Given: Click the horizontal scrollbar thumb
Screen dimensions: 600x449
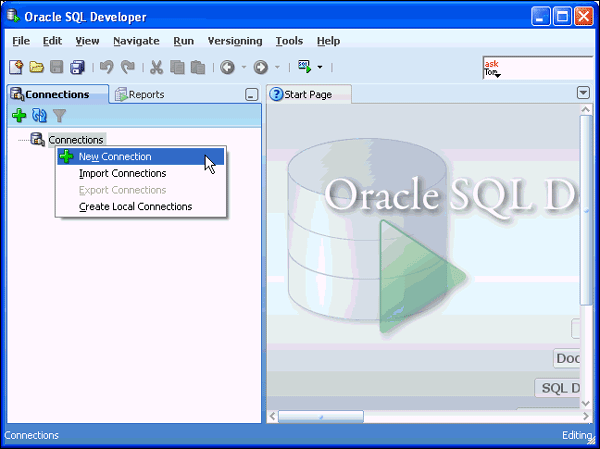Looking at the screenshot, I should pos(321,416).
